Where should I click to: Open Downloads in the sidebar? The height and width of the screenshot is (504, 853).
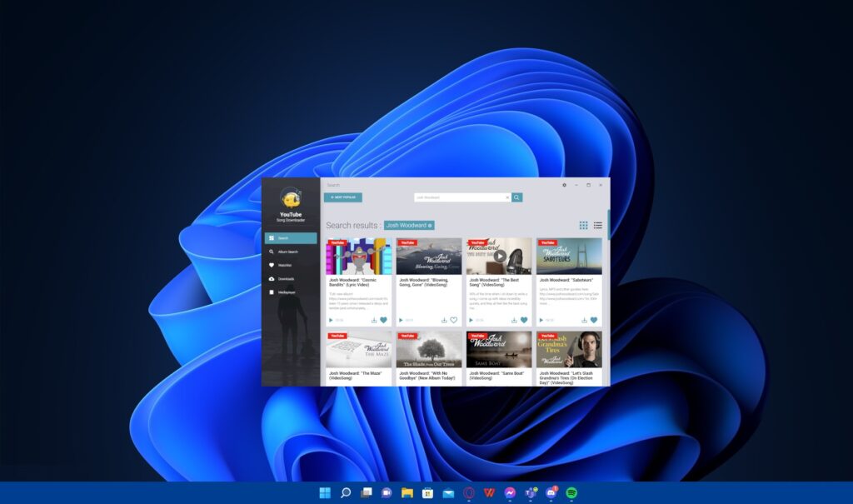tap(291, 279)
